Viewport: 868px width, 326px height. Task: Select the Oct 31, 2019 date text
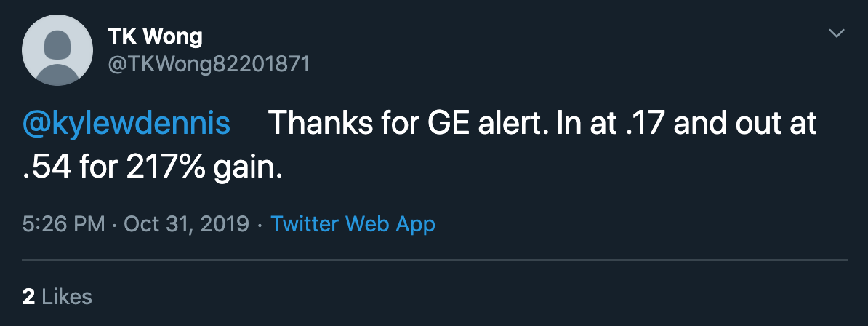187,224
